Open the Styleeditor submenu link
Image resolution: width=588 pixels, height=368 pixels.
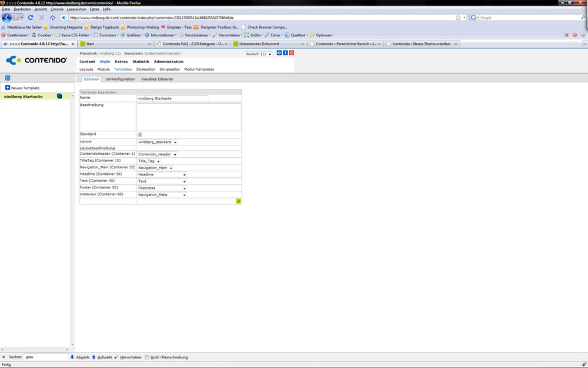click(146, 69)
